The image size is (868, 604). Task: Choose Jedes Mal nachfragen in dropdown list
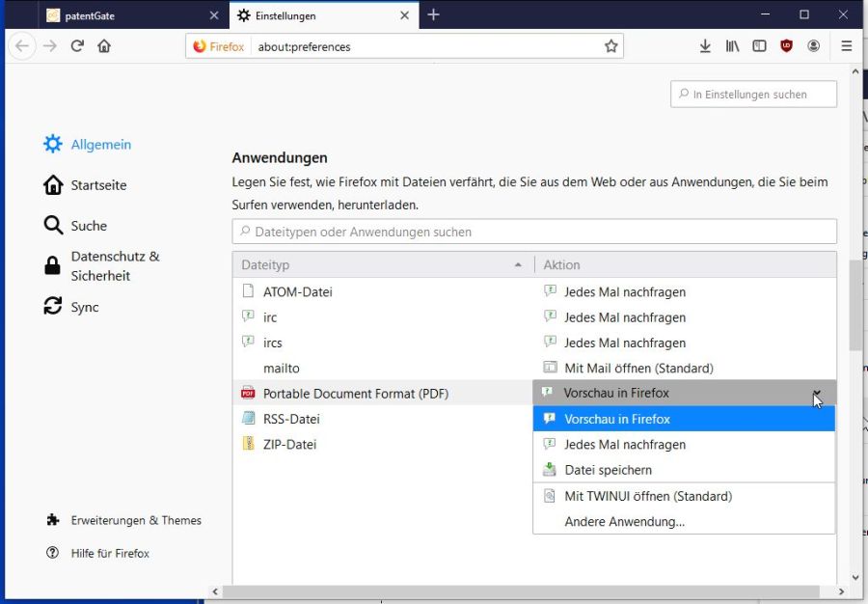point(684,445)
